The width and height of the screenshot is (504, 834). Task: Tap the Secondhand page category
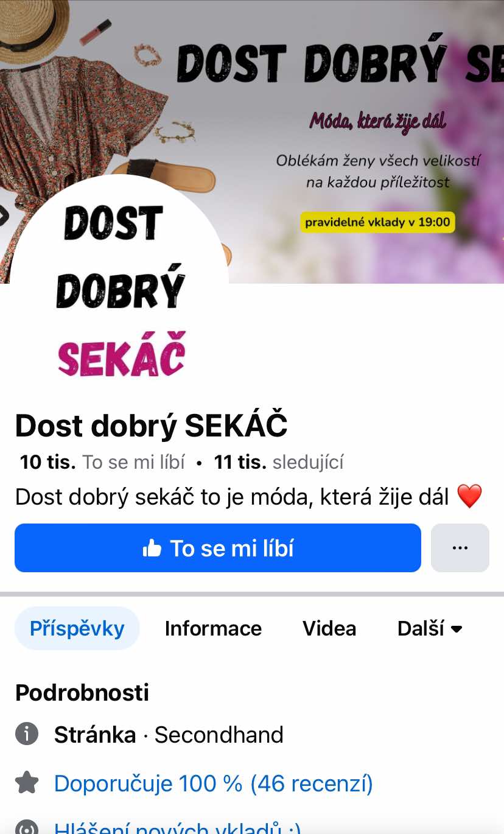point(219,735)
